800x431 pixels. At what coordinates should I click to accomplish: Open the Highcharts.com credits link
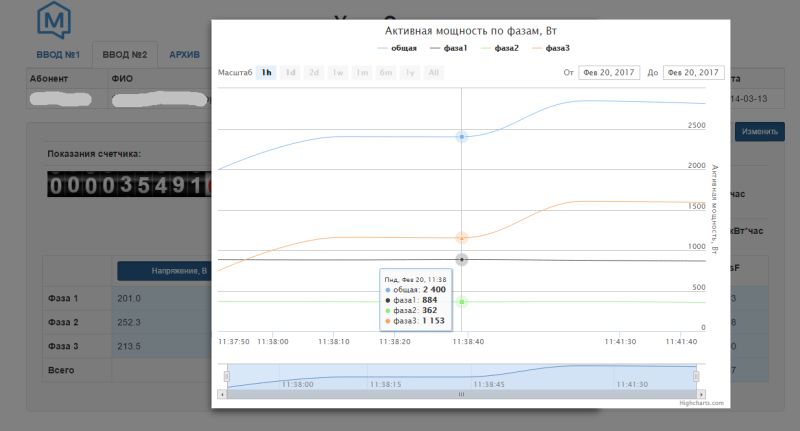point(703,403)
